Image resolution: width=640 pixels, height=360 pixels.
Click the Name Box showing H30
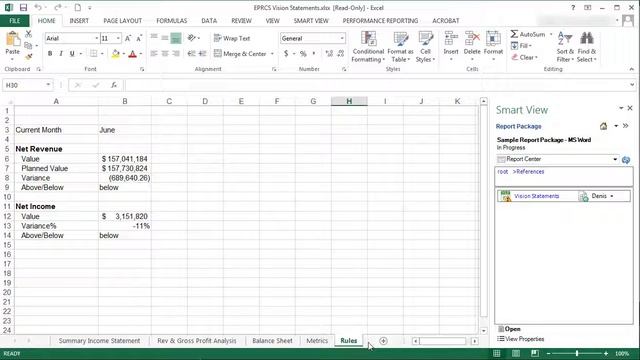pyautogui.click(x=24, y=85)
